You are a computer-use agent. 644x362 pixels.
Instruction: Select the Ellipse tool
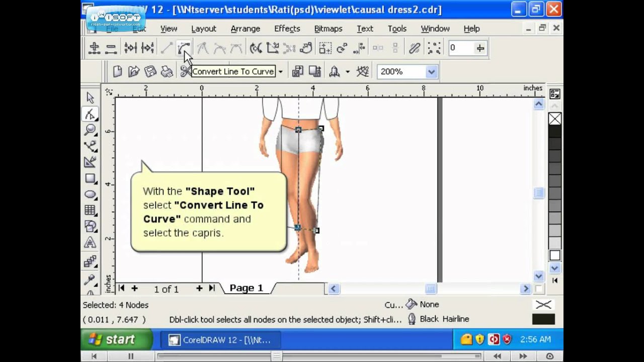(x=90, y=194)
